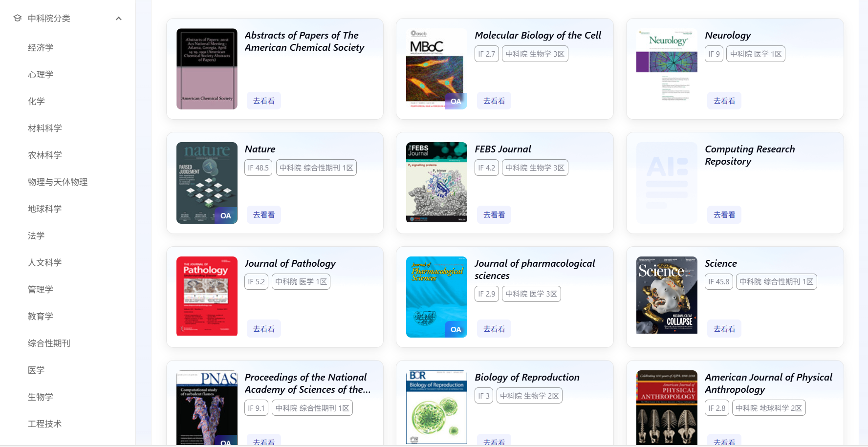The width and height of the screenshot is (868, 447).
Task: Click 去看看 for Molecular Biology of the Cell
Action: coord(494,101)
